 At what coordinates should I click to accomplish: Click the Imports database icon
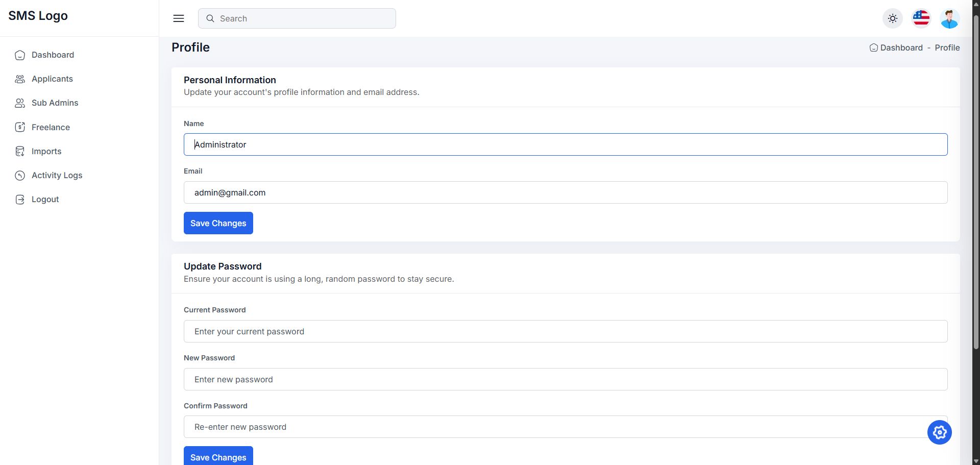(x=20, y=151)
